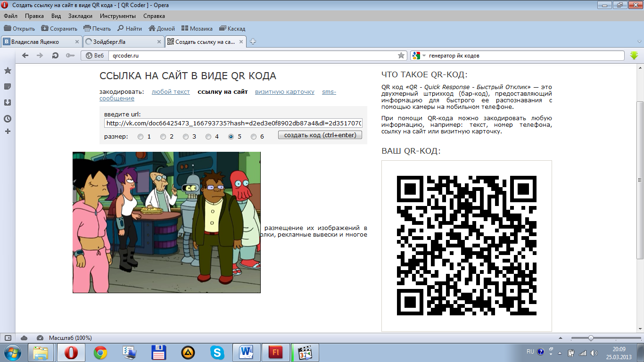644x362 pixels.
Task: Open new tab with plus button
Action: click(253, 41)
